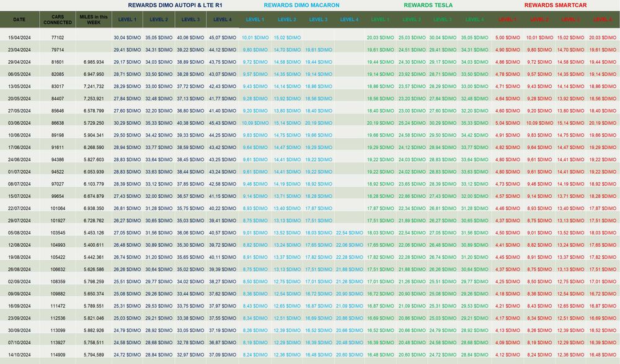Click Tesla Level 1 reward for 15/04/2024
This screenshot has width=620, height=364.
coord(381,38)
